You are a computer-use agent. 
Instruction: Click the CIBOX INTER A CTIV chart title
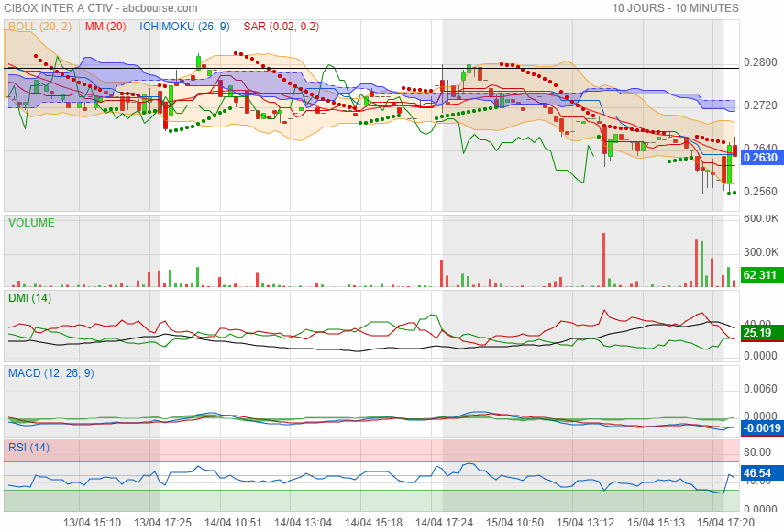point(101,8)
